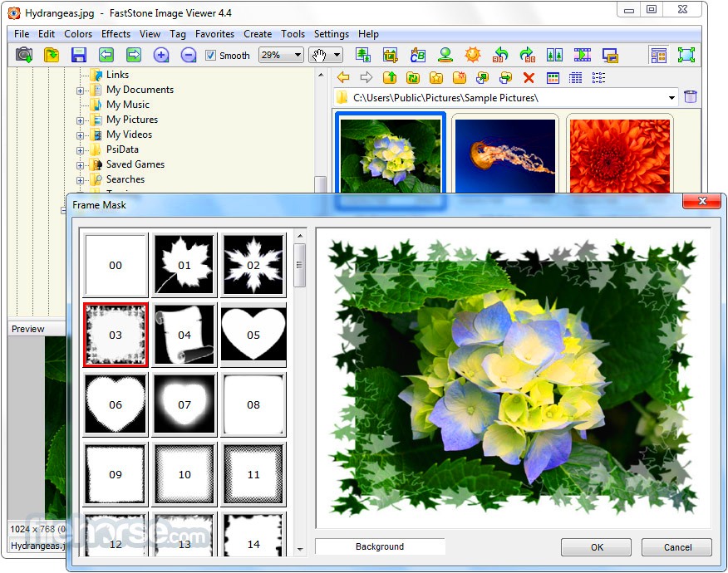The image size is (728, 573).
Task: Expand the PsiData tree node
Action: (80, 150)
